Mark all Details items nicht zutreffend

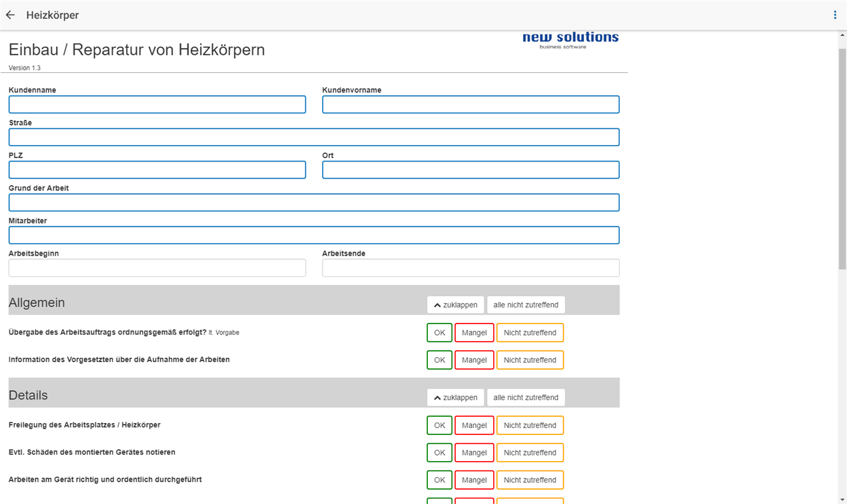click(526, 398)
